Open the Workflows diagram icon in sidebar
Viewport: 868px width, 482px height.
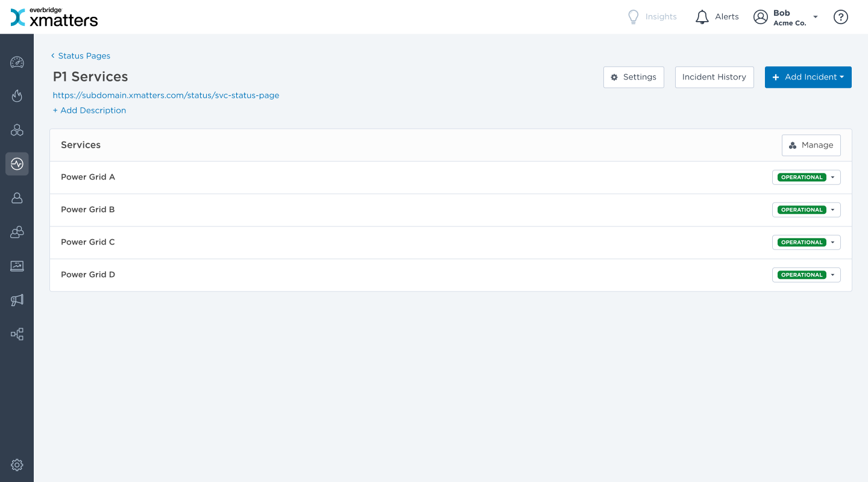point(17,334)
